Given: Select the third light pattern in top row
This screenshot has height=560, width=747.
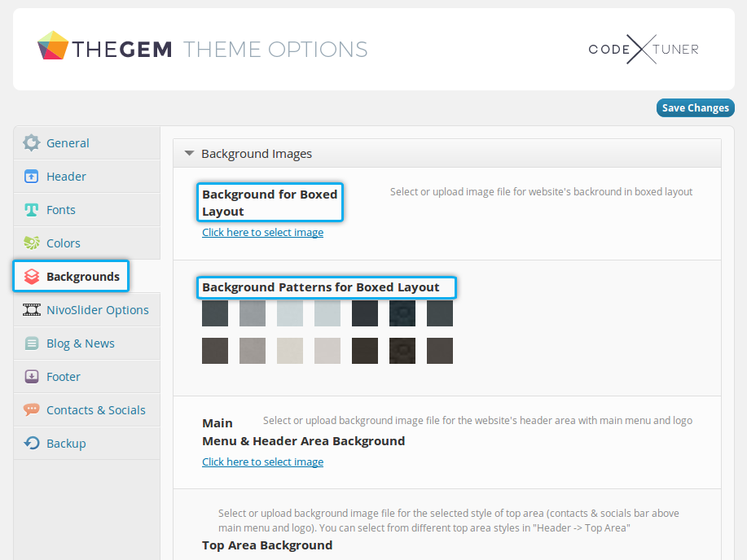Looking at the screenshot, I should (x=290, y=313).
